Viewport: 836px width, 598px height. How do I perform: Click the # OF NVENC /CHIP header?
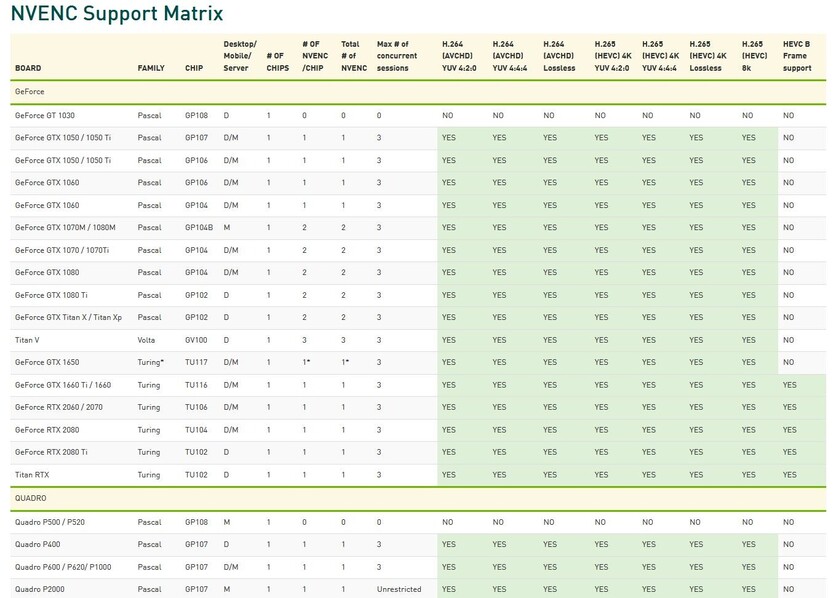(x=315, y=56)
